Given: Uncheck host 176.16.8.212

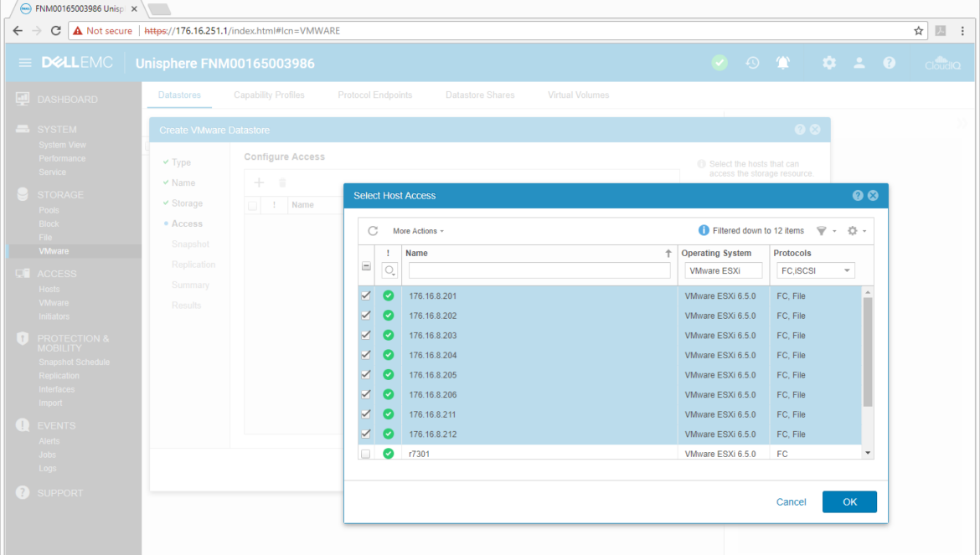Looking at the screenshot, I should [x=366, y=434].
